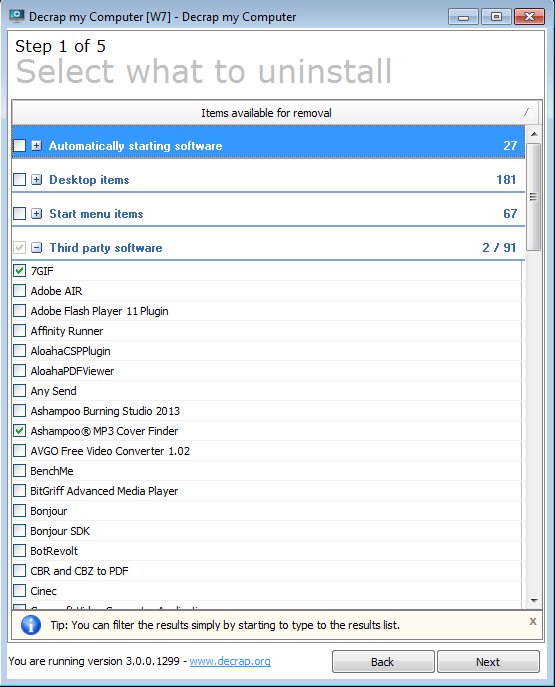The width and height of the screenshot is (555, 687).
Task: Click the scroll up arrow of the list
Action: tap(534, 134)
